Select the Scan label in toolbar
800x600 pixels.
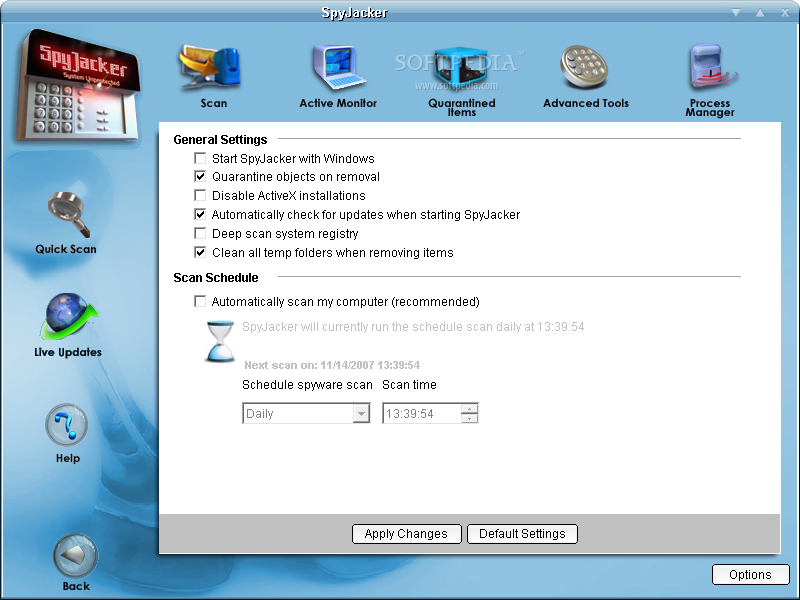coord(214,103)
